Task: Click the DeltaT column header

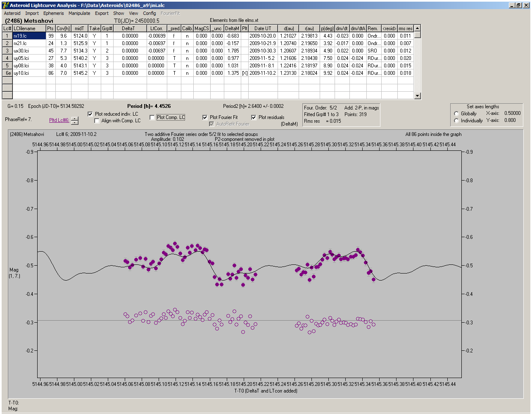Action: (130, 29)
